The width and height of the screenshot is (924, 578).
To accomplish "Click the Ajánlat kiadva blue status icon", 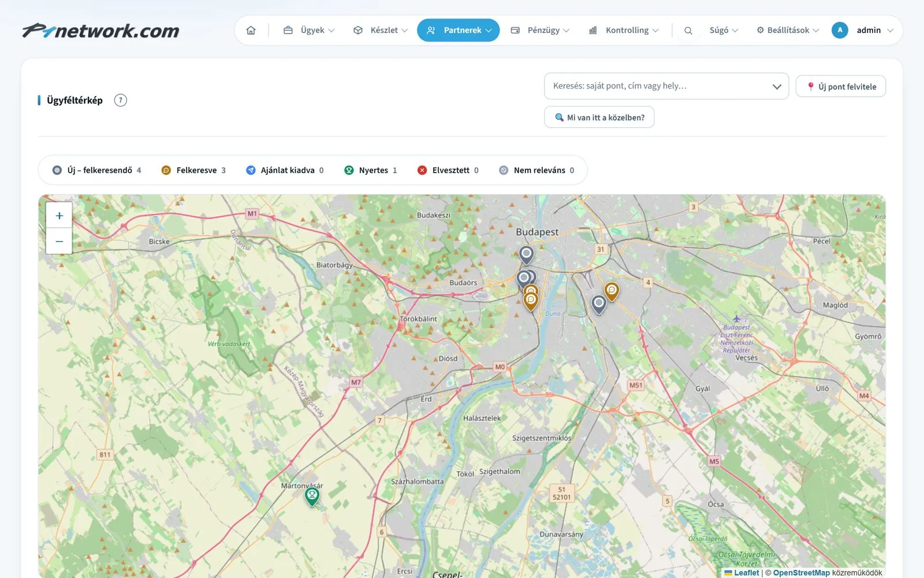I will pyautogui.click(x=251, y=170).
